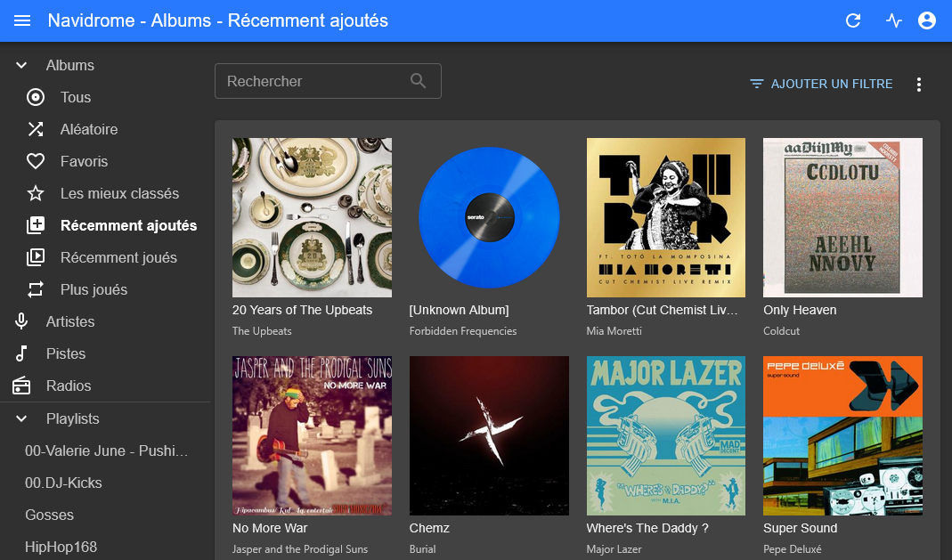Type in the Rechercher search field
The width and height of the screenshot is (952, 560).
(x=312, y=81)
